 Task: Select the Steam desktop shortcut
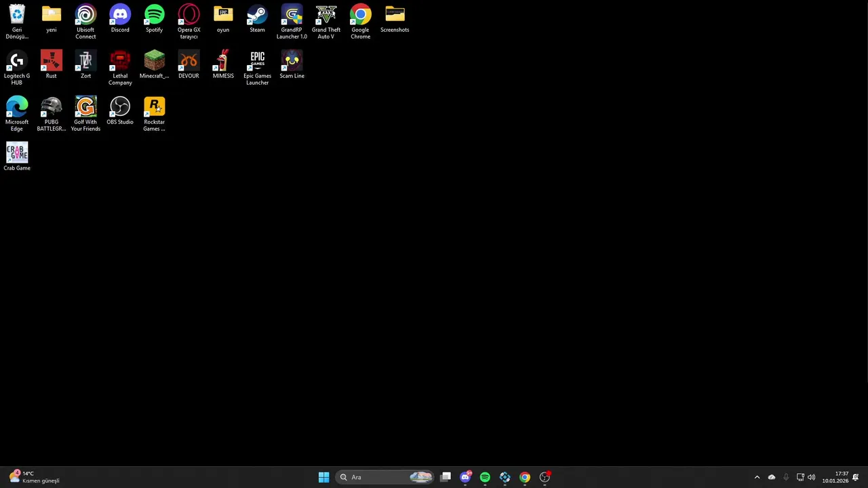pyautogui.click(x=257, y=19)
